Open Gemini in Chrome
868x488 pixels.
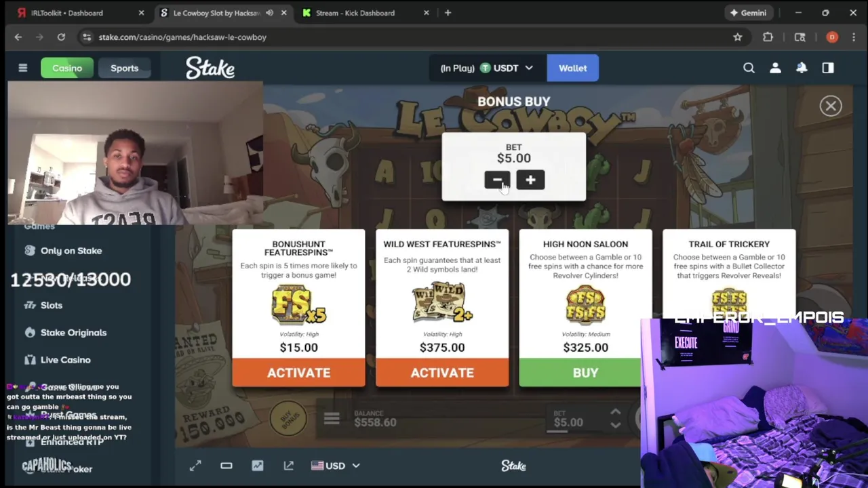click(x=748, y=13)
